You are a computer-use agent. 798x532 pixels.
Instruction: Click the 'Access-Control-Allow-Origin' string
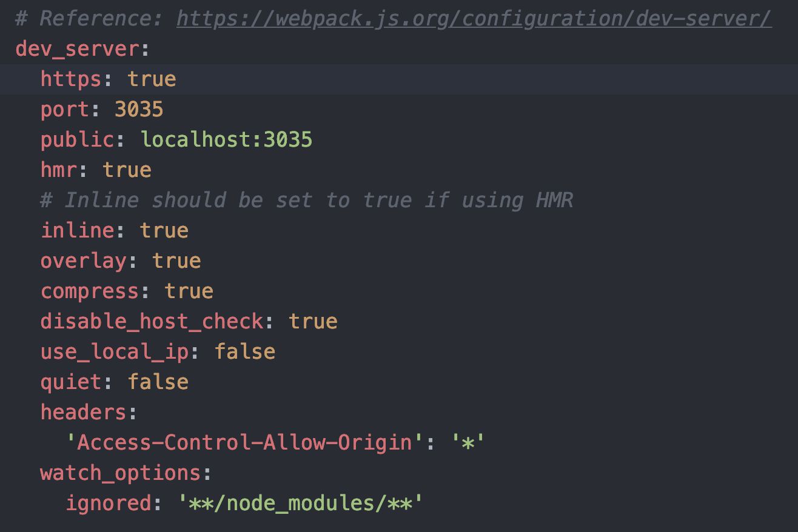(244, 443)
